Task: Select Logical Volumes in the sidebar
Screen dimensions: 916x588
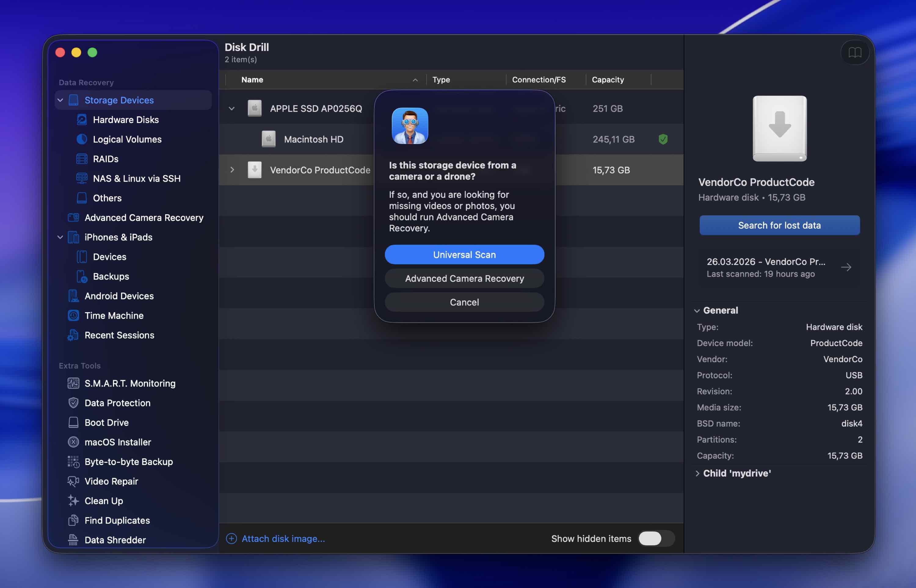Action: [127, 139]
